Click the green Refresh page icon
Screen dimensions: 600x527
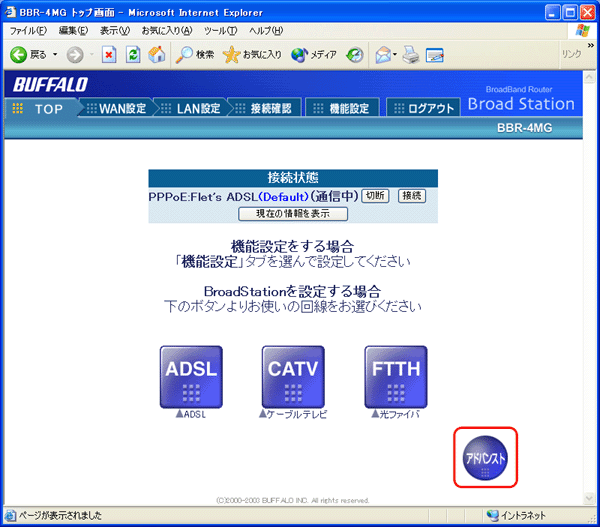click(133, 55)
